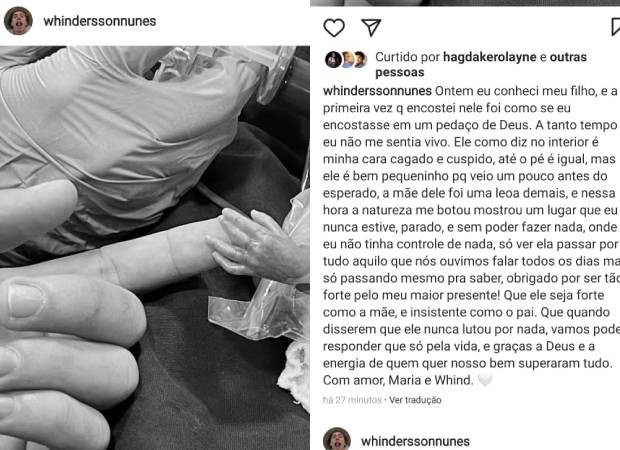Click the há 27 minutos timestamp
620x450 pixels.
[x=352, y=400]
